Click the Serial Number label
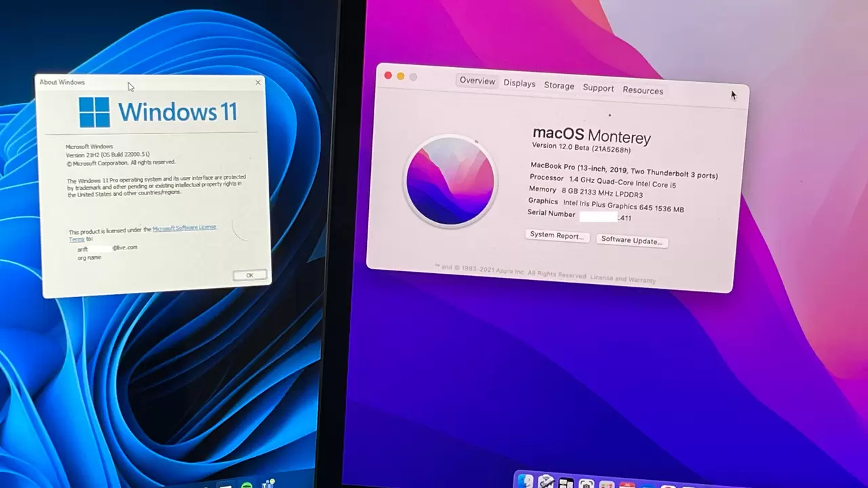Screen dimensions: 868x488 click(551, 213)
